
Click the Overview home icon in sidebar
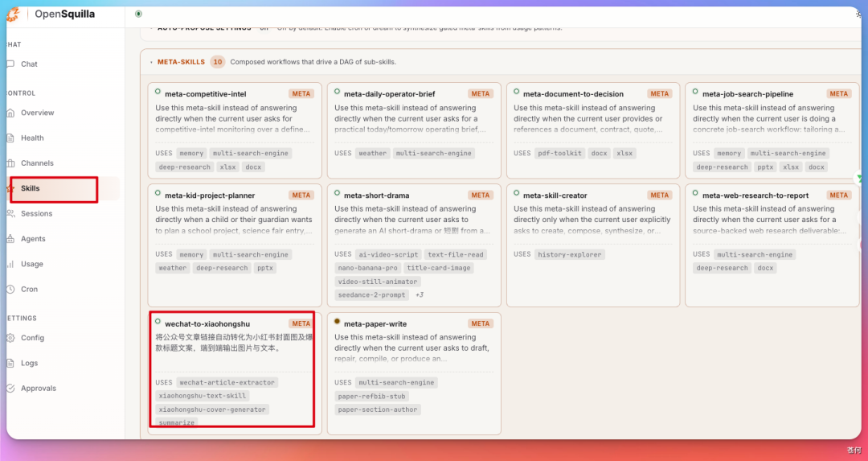tap(10, 113)
